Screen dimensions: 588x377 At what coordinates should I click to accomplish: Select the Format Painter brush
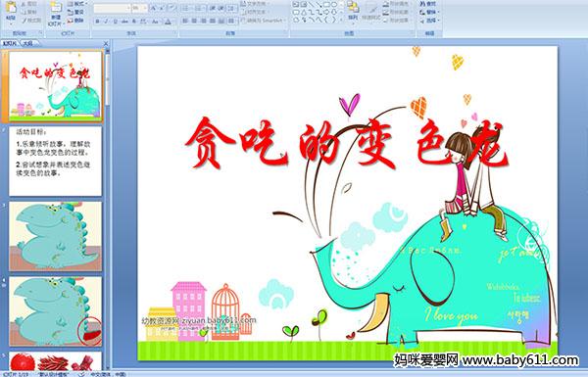(31, 21)
